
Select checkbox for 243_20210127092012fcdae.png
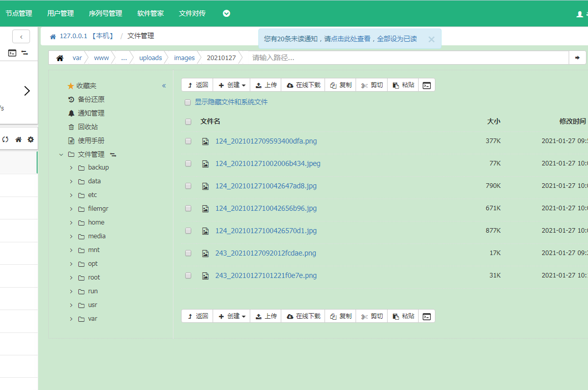(188, 253)
